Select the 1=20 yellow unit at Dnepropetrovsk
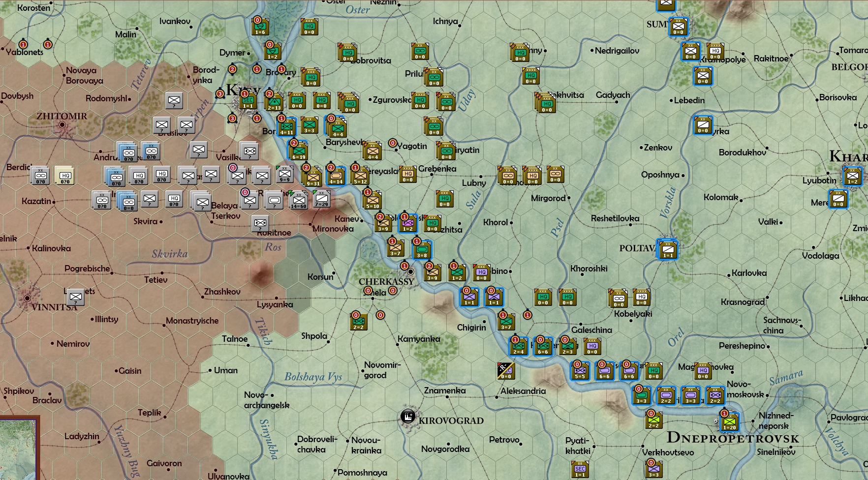The width and height of the screenshot is (868, 480). (730, 421)
